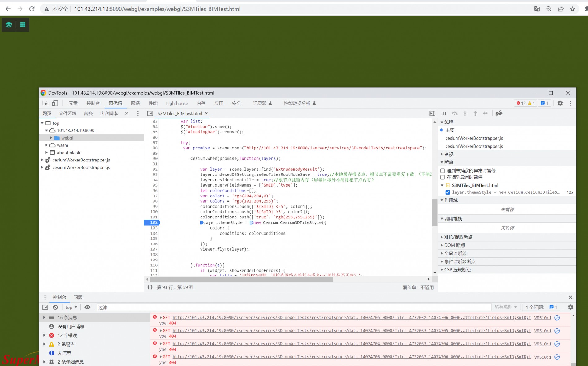The height and width of the screenshot is (366, 588).
Task: Toggle the device toolbar icon
Action: (x=55, y=103)
